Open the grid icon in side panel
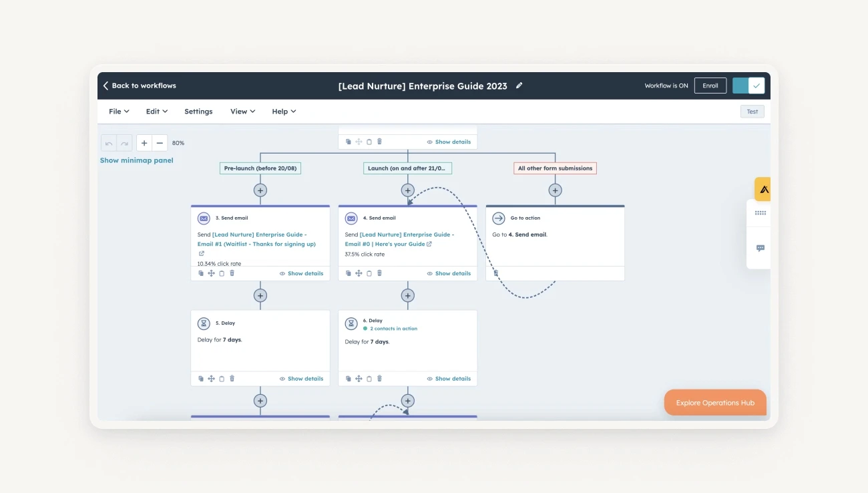Viewport: 868px width, 493px height. coord(761,213)
